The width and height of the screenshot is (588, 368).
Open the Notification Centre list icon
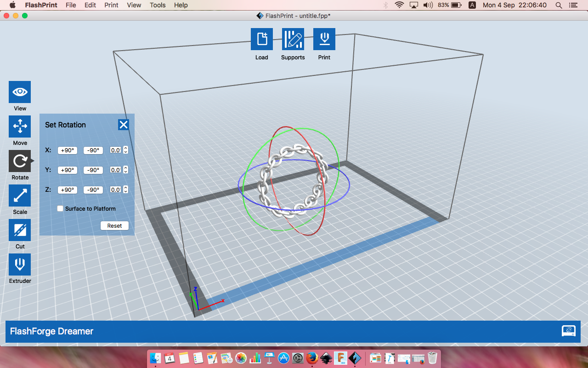(573, 5)
